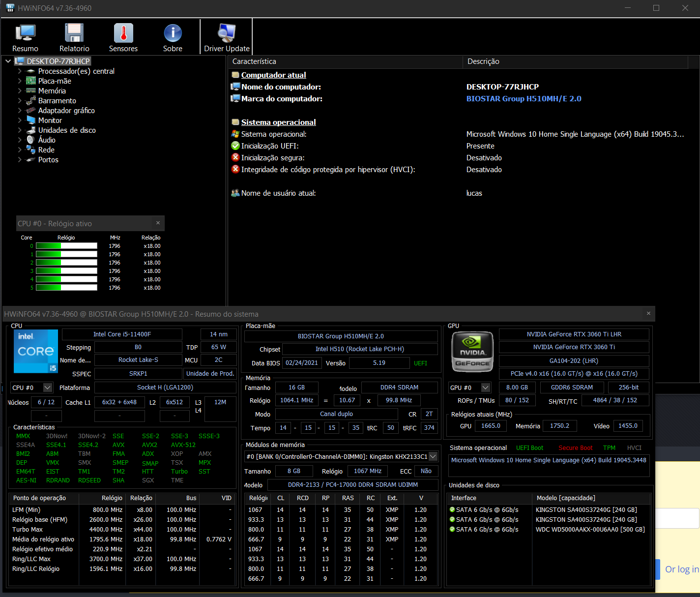Click the Descrição column header
Screen dimensions: 700x597
tap(575, 61)
